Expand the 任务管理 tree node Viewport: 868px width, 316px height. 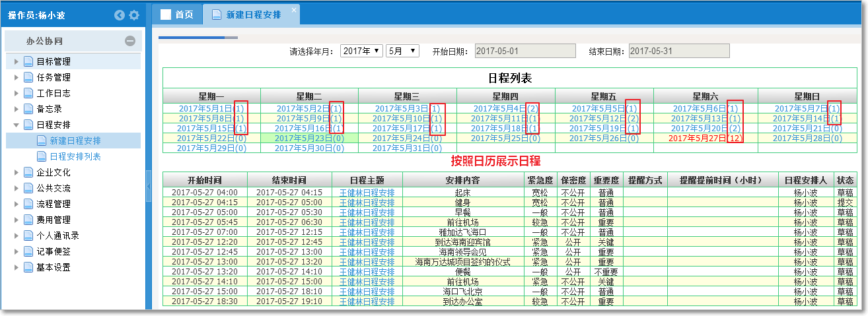17,78
